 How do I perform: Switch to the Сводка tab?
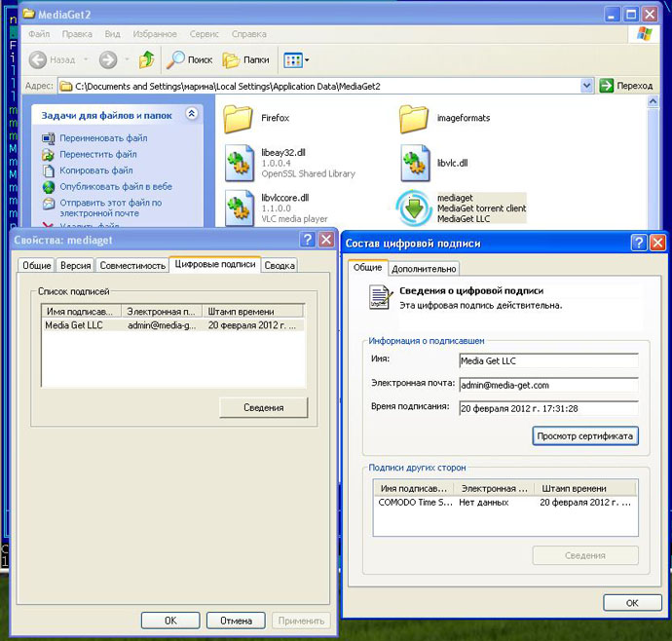[x=280, y=265]
